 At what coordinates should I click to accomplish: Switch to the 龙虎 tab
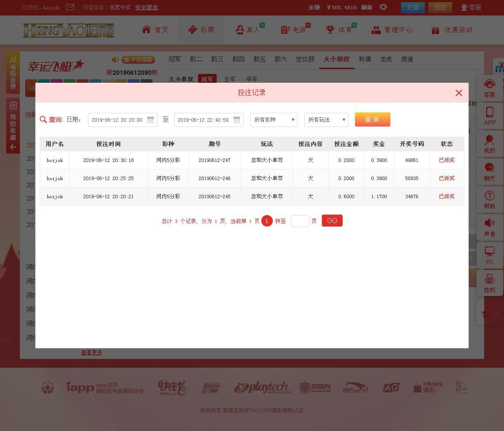coord(386,59)
